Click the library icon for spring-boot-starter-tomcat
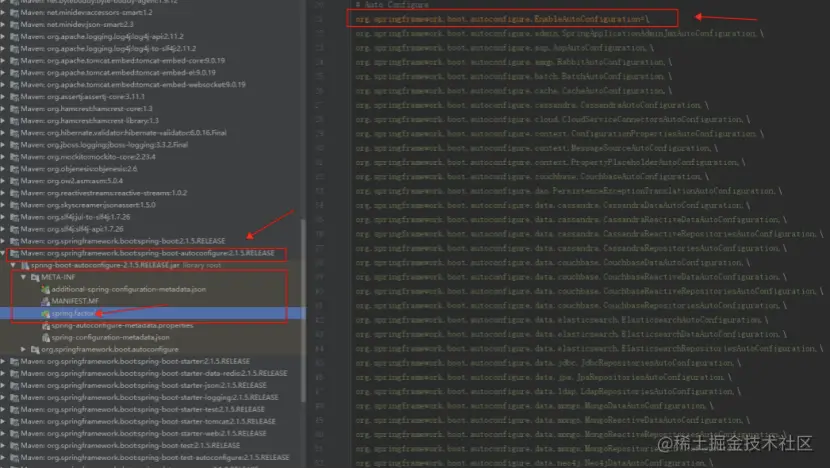 pyautogui.click(x=15, y=422)
